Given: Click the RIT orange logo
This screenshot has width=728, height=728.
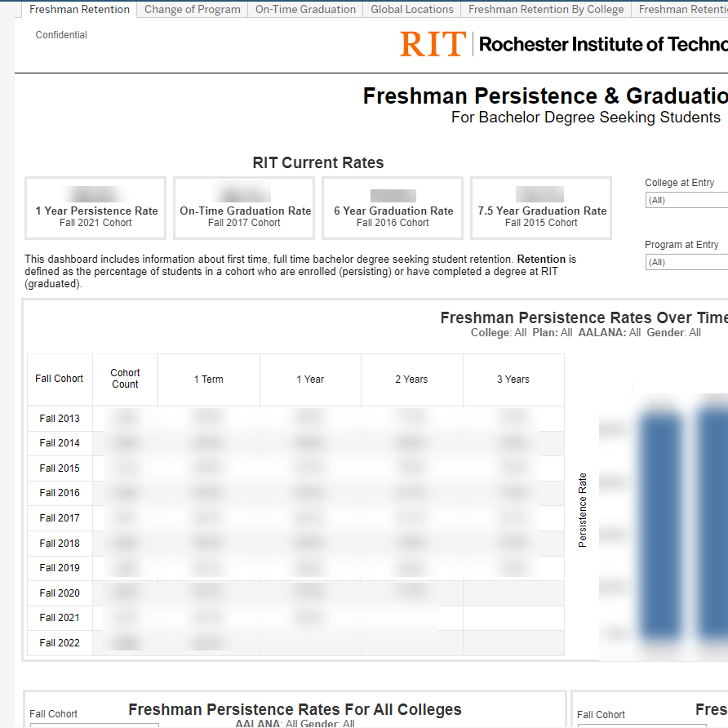Looking at the screenshot, I should click(432, 44).
